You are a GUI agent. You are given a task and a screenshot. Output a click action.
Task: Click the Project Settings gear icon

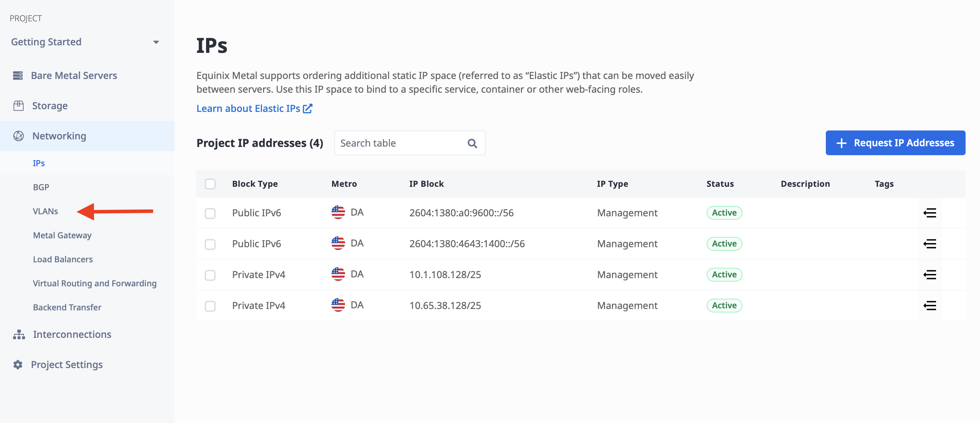(18, 364)
